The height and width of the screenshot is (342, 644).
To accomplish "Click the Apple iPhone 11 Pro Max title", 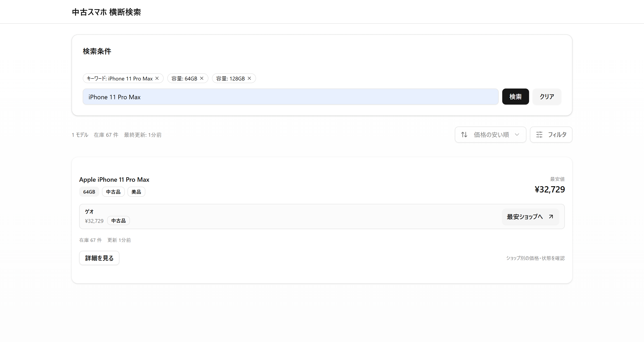I will 114,179.
